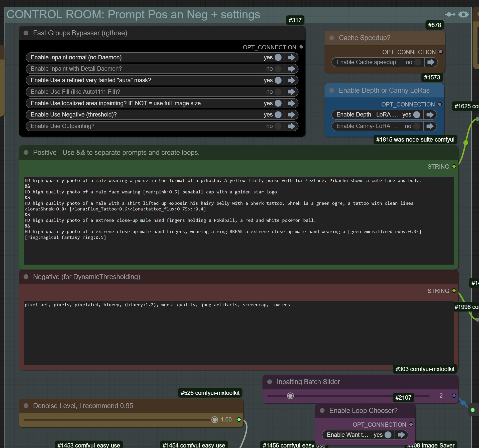Screen dimensions: 479x448
Task: Click the Positive prompt text area
Action: coord(239,220)
